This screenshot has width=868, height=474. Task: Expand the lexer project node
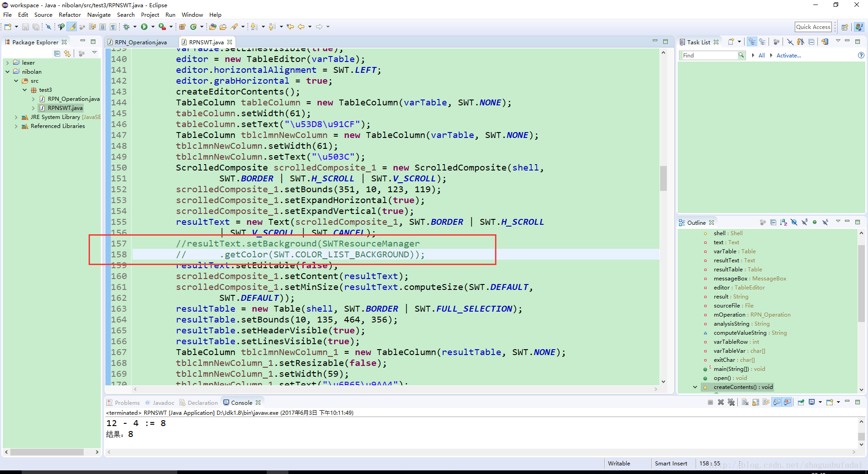click(8, 62)
